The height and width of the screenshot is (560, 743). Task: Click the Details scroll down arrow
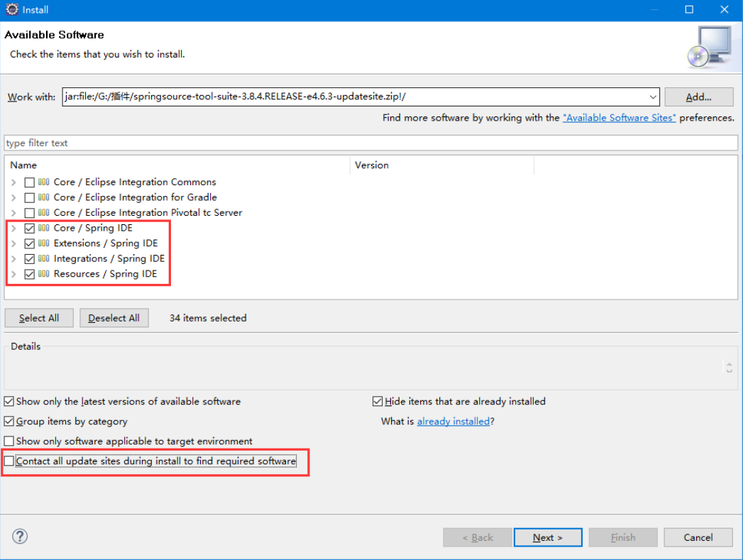point(730,370)
